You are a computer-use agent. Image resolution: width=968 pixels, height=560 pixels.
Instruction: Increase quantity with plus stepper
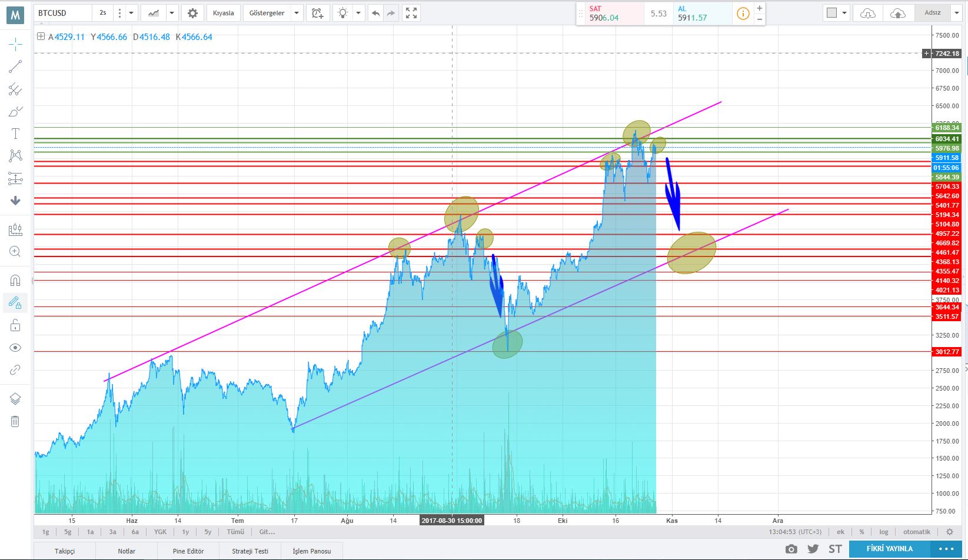[760, 8]
